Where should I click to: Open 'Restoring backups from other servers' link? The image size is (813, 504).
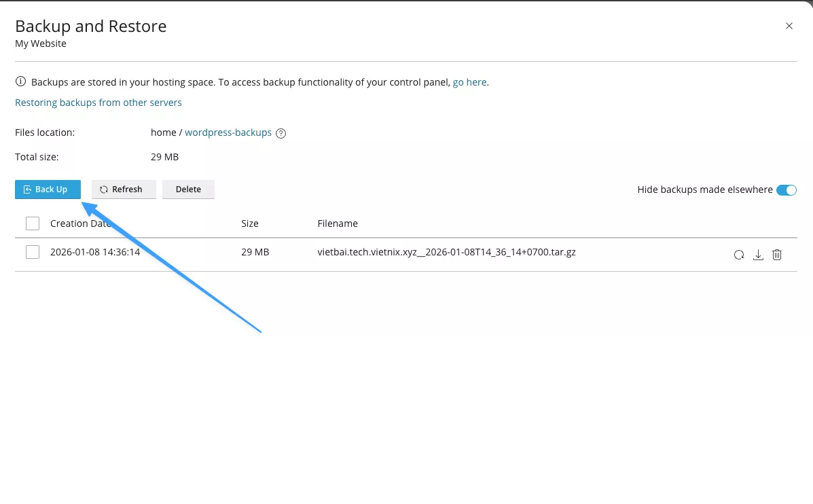click(98, 102)
